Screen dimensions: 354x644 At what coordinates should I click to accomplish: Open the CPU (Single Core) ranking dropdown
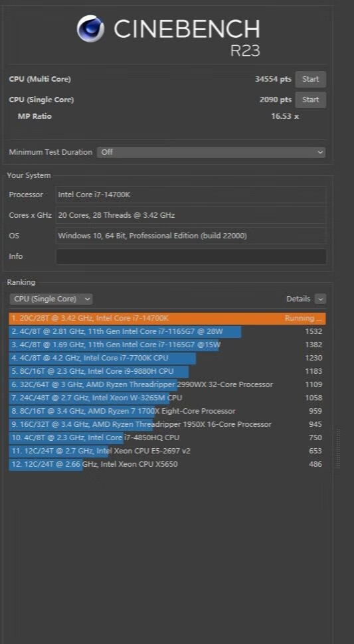tap(51, 299)
